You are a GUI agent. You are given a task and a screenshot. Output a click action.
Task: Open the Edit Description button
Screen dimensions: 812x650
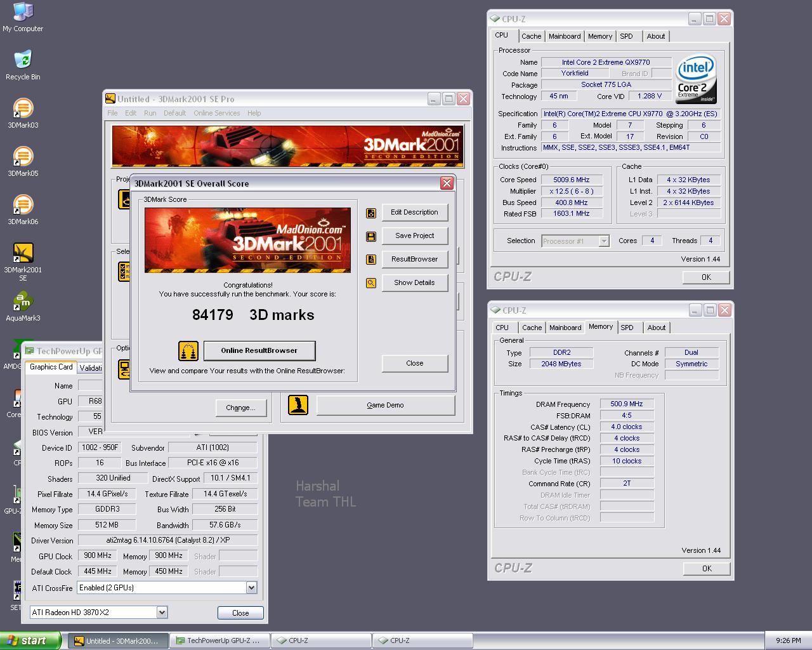click(414, 213)
